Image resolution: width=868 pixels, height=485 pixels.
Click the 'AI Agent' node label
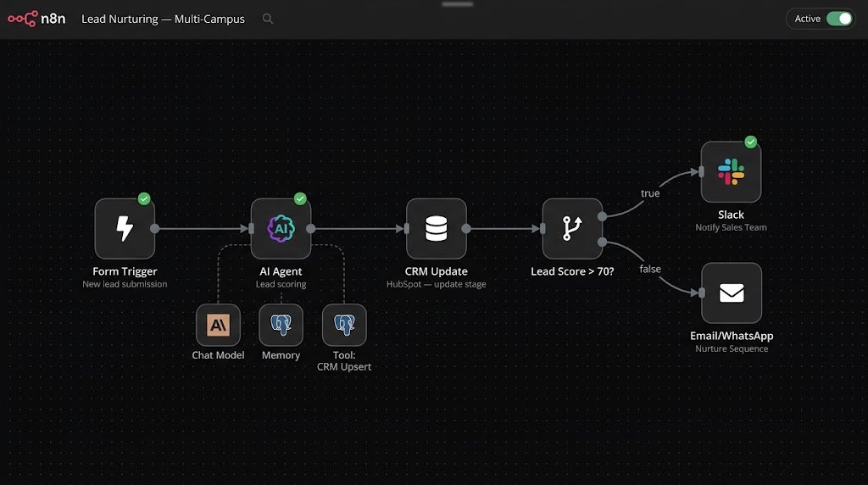281,271
